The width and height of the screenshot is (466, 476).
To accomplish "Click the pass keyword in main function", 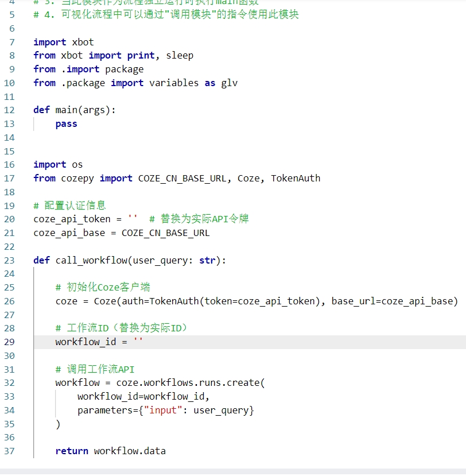I will [66, 124].
